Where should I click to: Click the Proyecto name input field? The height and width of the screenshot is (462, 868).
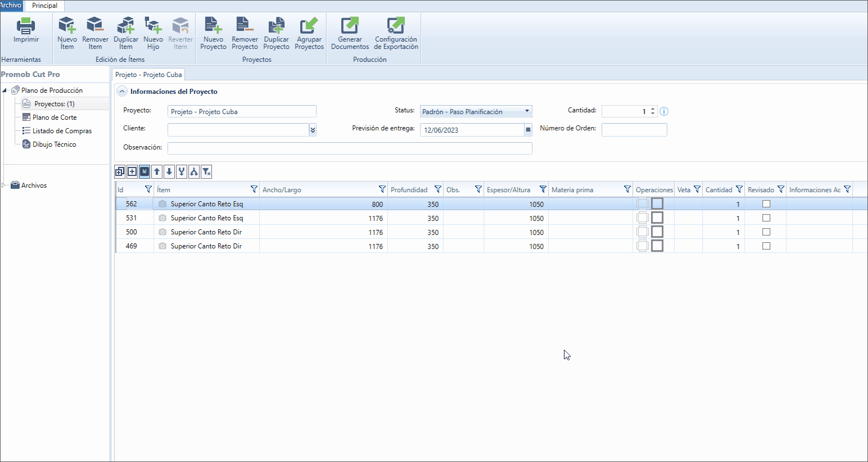pos(242,111)
